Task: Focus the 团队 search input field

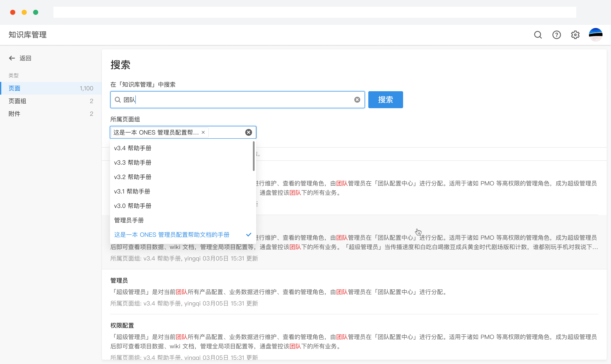Action: pyautogui.click(x=235, y=99)
